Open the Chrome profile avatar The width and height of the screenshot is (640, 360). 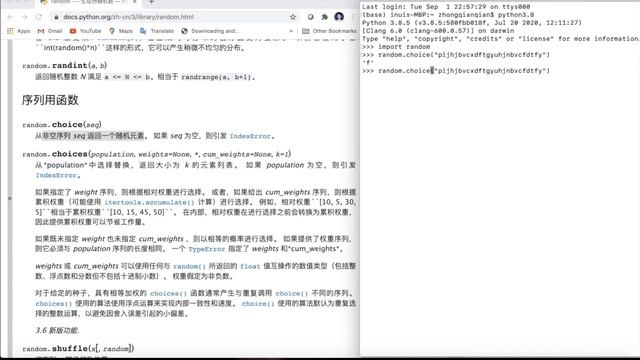[339, 17]
